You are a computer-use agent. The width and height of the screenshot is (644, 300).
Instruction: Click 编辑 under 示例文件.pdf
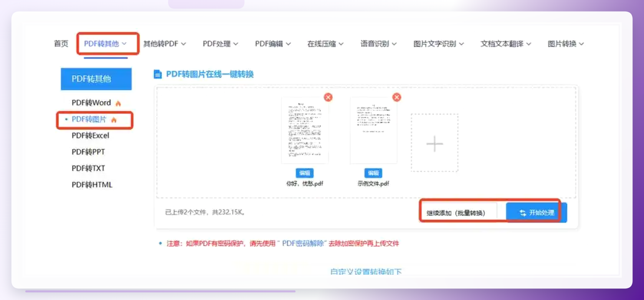click(373, 173)
